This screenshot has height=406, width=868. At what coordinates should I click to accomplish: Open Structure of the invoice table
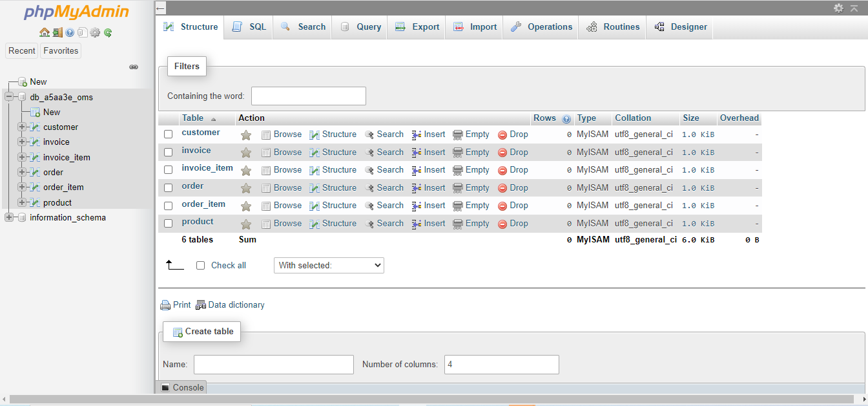click(333, 153)
